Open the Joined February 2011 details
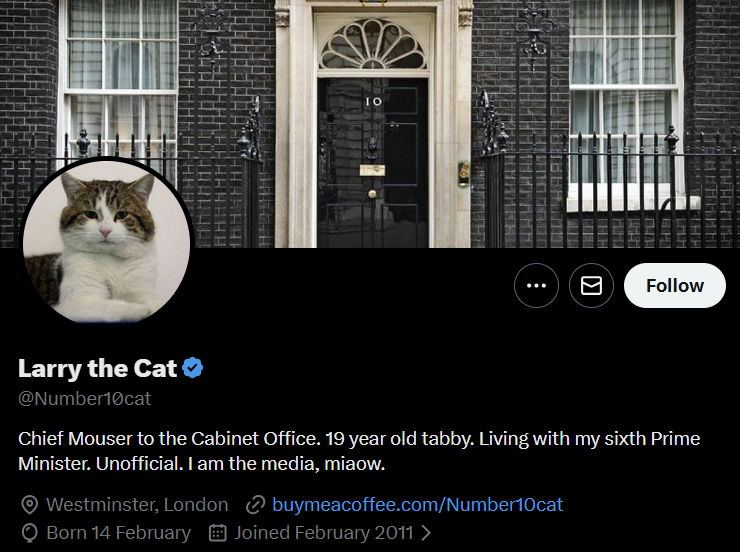This screenshot has width=740, height=552. (x=324, y=533)
